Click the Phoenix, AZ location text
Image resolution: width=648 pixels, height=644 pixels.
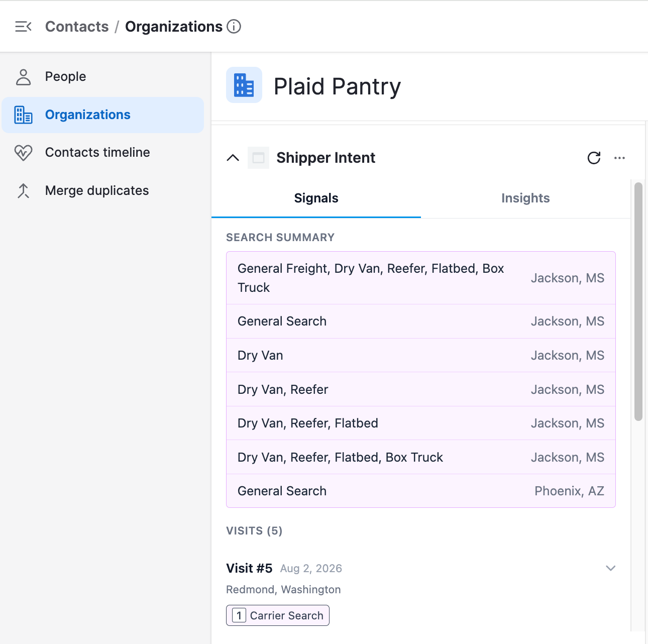click(x=569, y=491)
